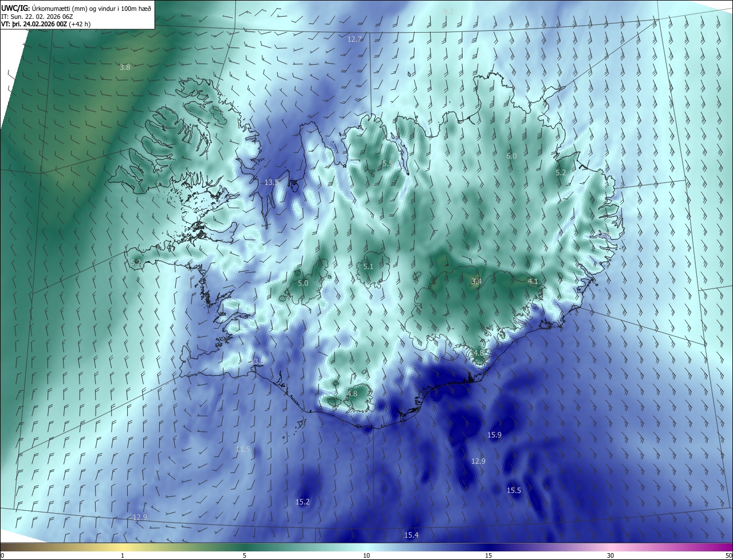
Task: Select the 11.5 value label
Action: pyautogui.click(x=243, y=449)
